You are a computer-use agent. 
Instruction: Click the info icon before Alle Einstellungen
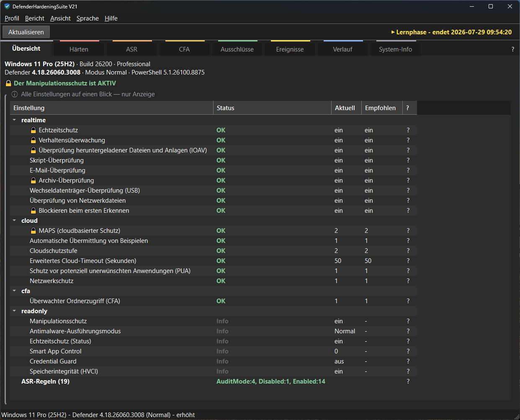[x=15, y=94]
